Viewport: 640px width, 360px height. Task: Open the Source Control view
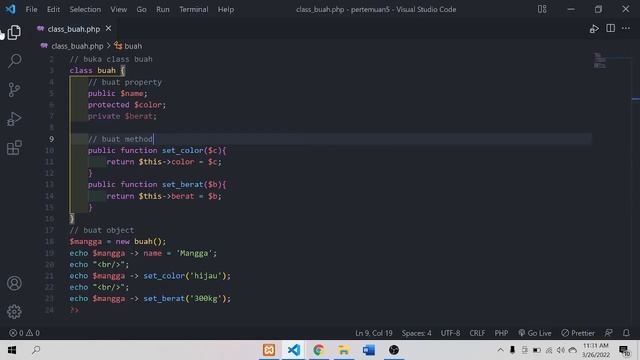[x=14, y=90]
